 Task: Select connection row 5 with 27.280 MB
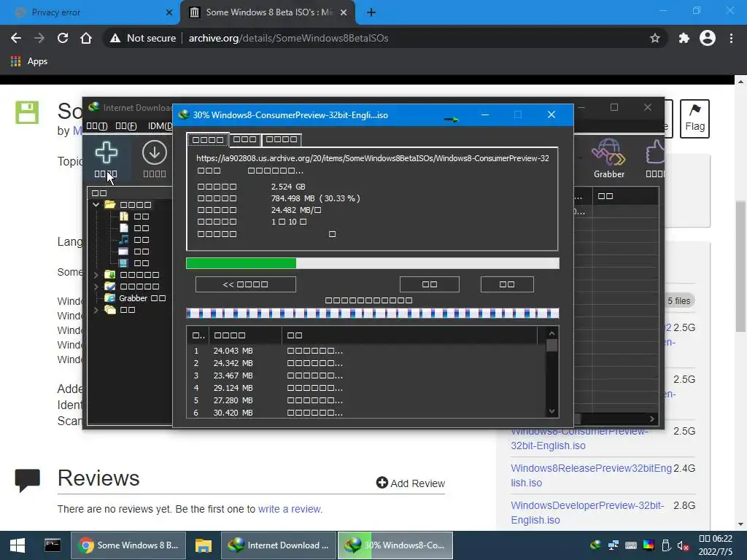click(366, 400)
